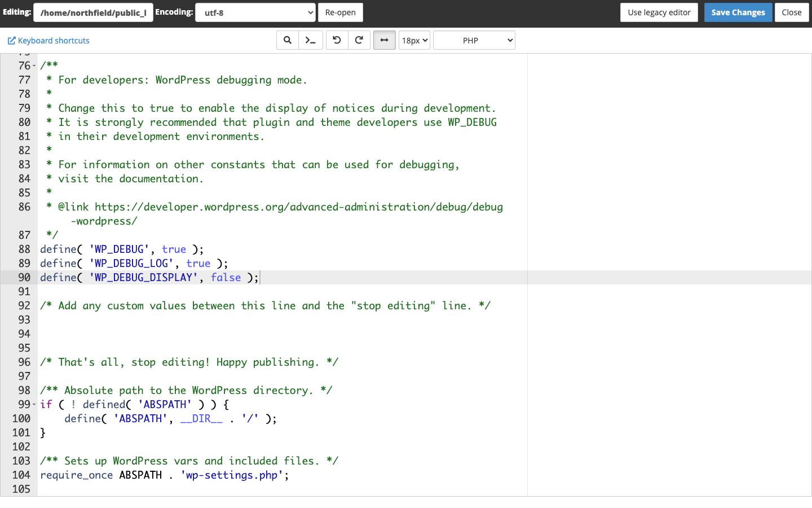Undo the last edit
The width and height of the screenshot is (812, 508).
point(337,40)
